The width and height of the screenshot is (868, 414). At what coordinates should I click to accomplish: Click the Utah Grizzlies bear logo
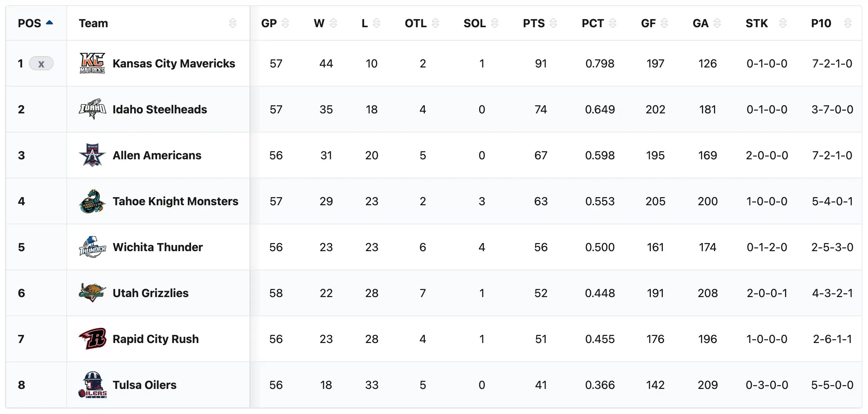point(92,293)
